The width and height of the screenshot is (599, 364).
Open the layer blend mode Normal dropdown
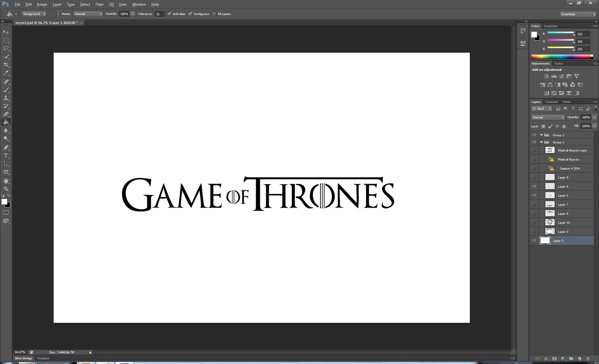tap(548, 117)
